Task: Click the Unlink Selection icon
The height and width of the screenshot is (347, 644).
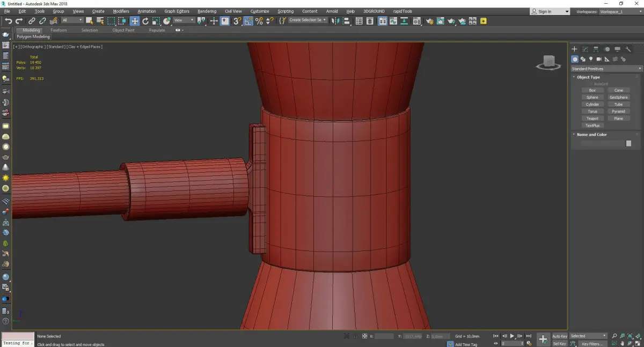Action: point(42,21)
